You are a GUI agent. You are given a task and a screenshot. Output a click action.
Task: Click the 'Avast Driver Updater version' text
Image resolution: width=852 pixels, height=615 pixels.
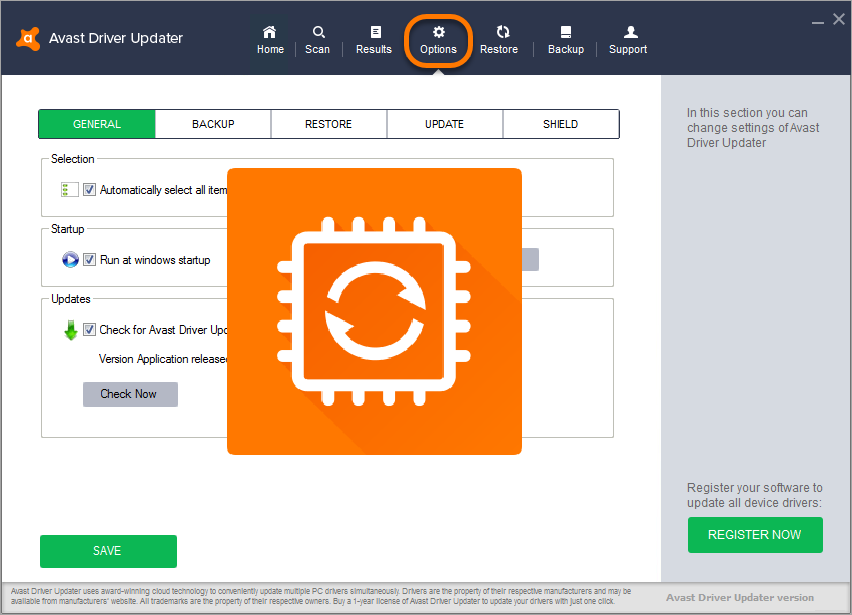[740, 598]
